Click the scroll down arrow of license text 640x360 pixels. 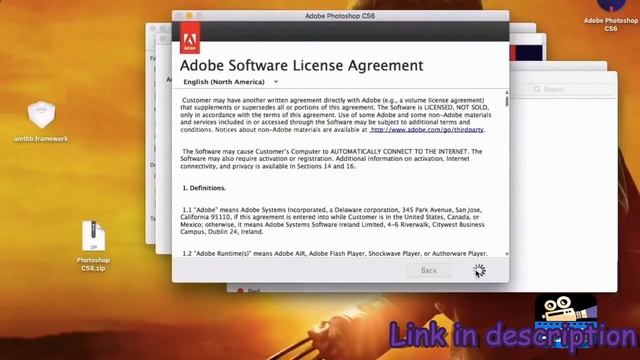pos(507,254)
